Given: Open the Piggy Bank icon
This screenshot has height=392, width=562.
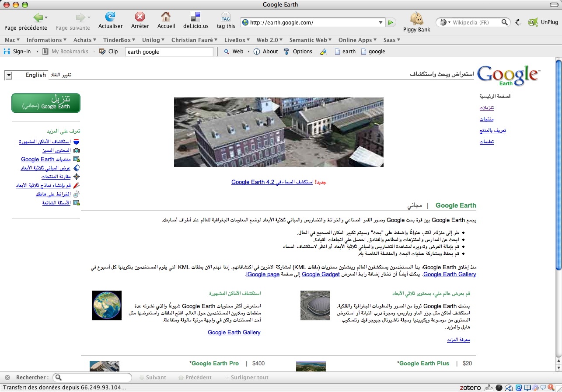Looking at the screenshot, I should [416, 19].
